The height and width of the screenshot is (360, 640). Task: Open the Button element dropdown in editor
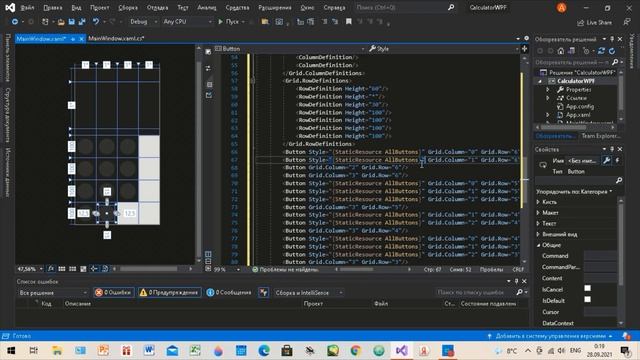click(289, 49)
